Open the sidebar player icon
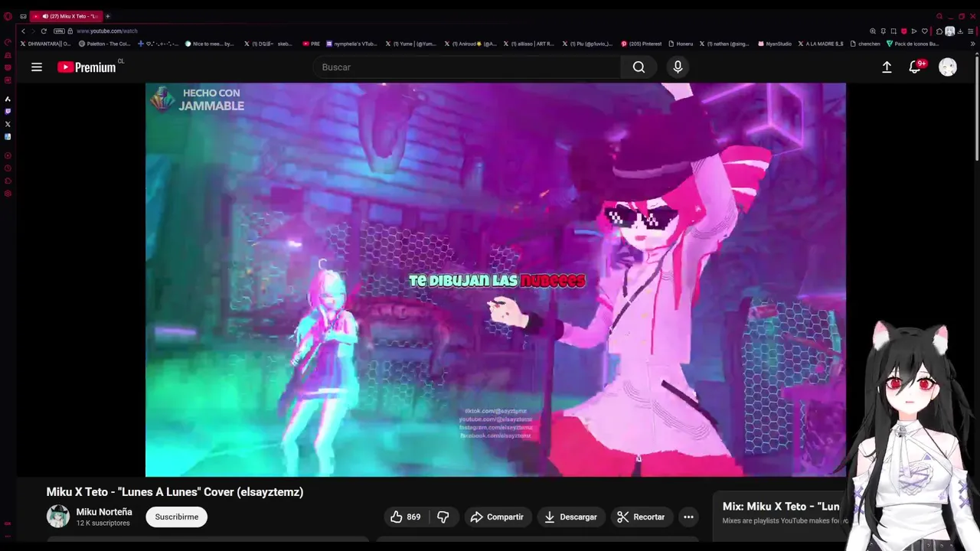Screen dimensions: 980x551 [x=8, y=155]
